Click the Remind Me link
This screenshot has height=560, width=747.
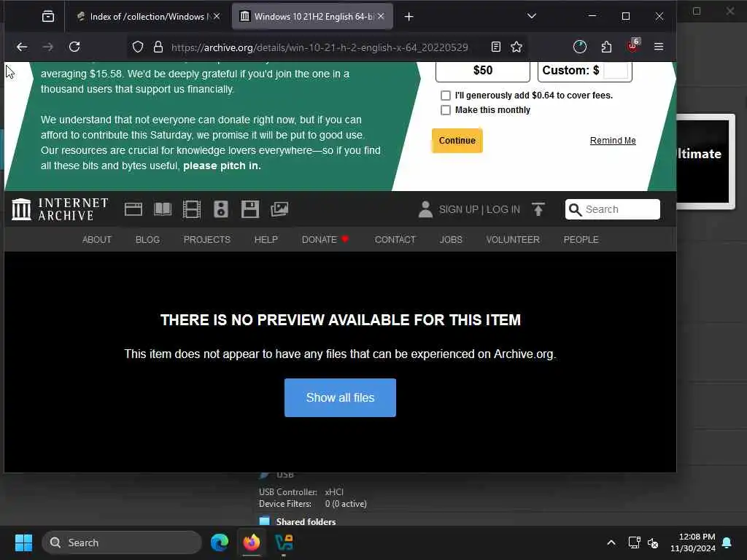(x=613, y=141)
